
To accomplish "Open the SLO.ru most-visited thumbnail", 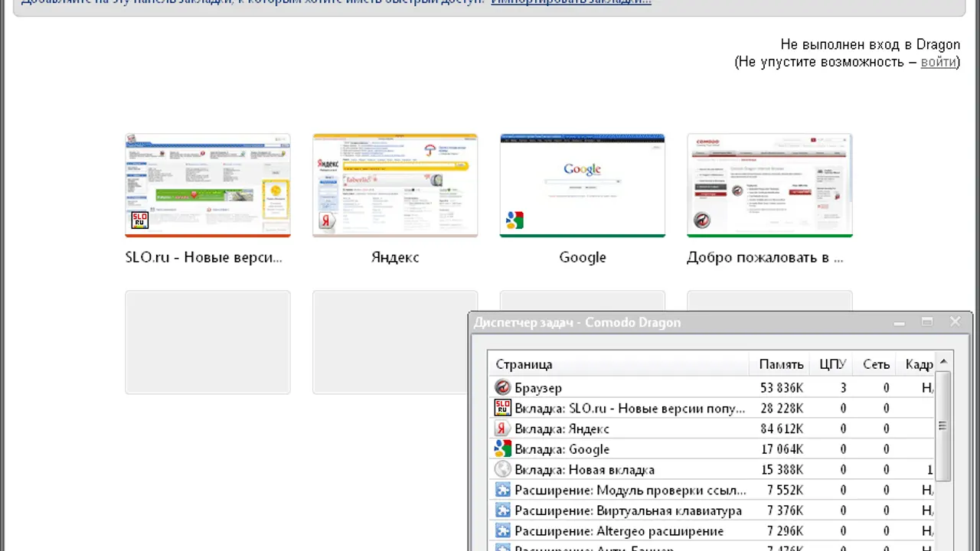I will pyautogui.click(x=207, y=186).
